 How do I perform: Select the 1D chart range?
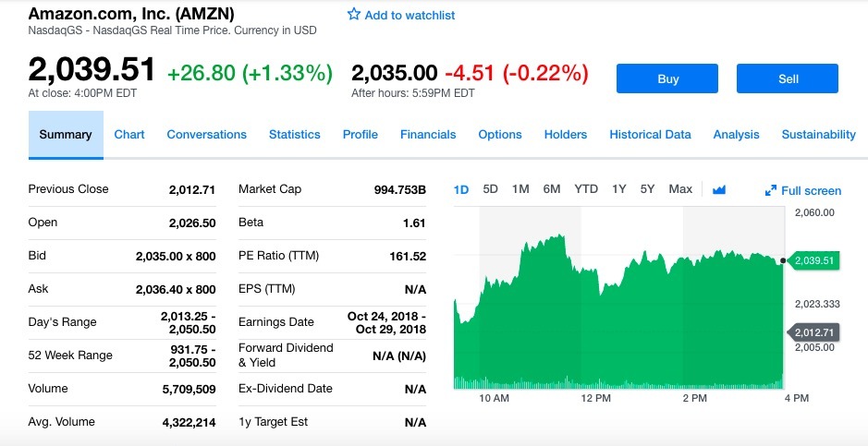click(461, 189)
